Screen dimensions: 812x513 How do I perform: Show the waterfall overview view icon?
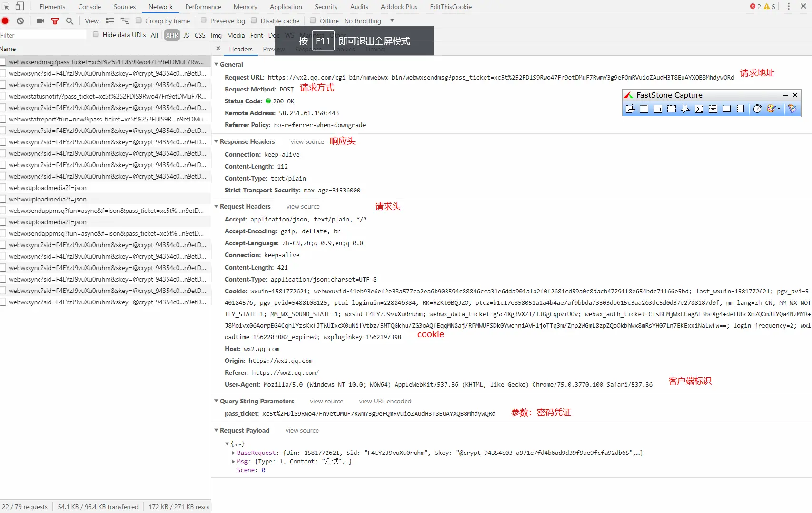[125, 21]
